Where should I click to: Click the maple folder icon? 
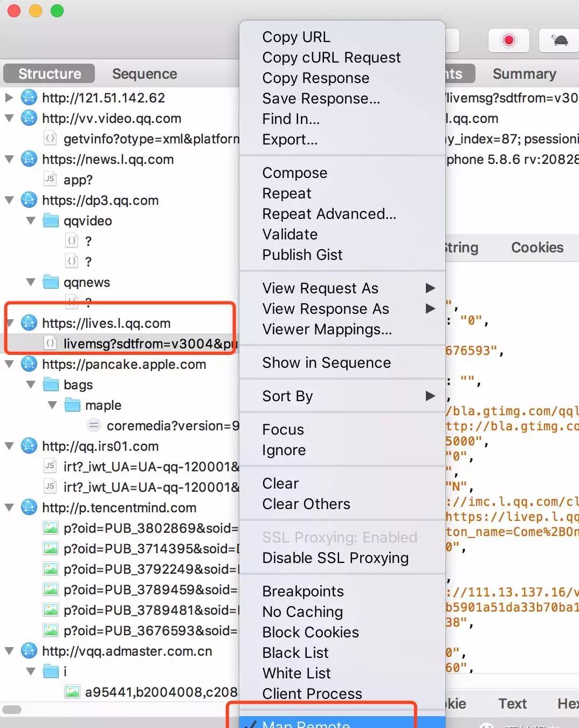click(x=72, y=405)
